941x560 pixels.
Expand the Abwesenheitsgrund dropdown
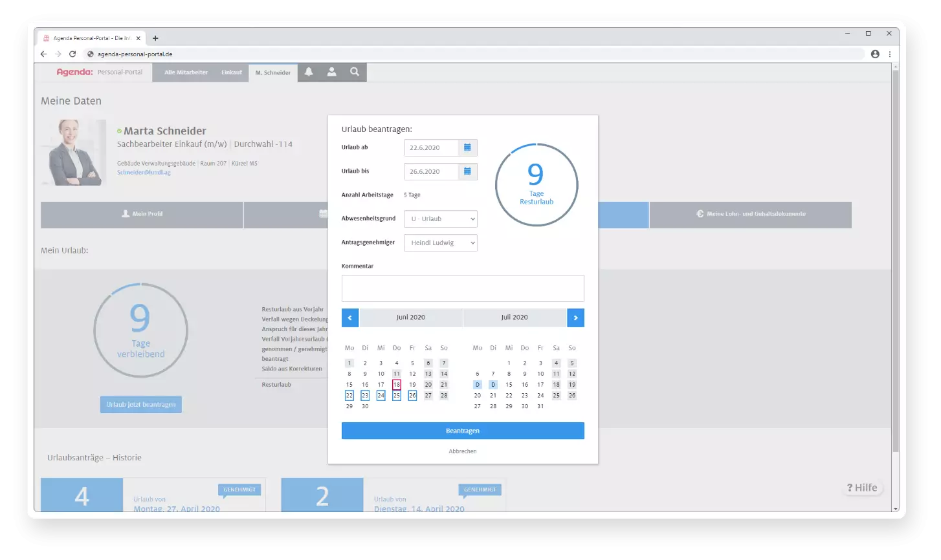(x=440, y=219)
